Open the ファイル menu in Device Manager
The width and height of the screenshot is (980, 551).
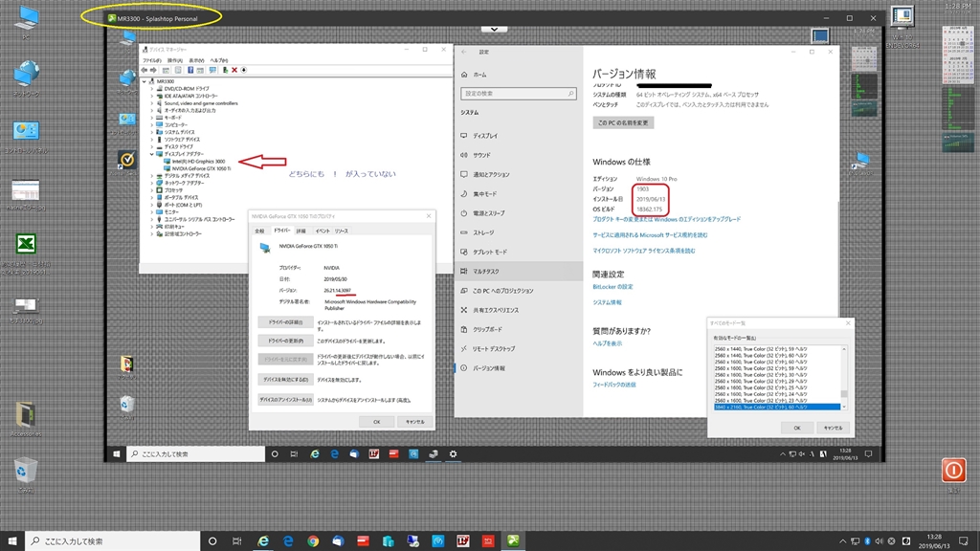(151, 60)
